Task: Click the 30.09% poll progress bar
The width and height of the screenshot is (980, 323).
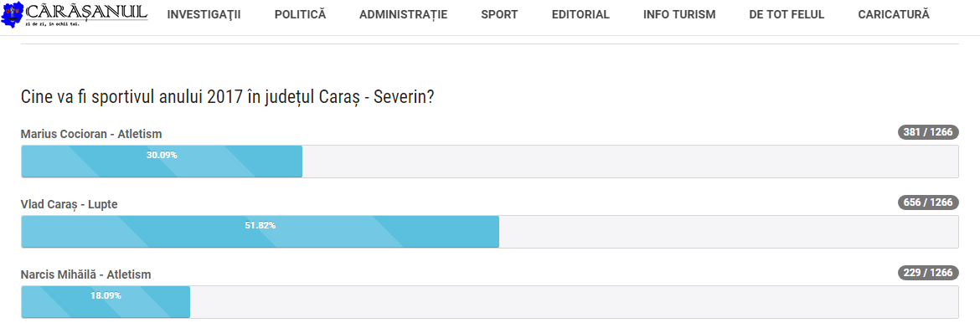Action: tap(162, 161)
